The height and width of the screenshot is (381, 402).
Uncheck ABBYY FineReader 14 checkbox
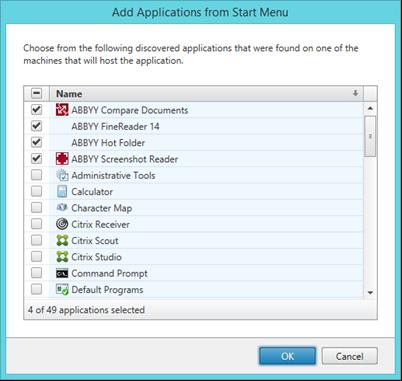[x=36, y=126]
